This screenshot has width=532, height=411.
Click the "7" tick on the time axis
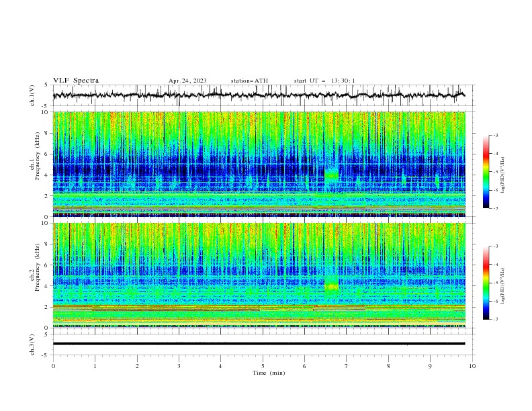coord(347,366)
